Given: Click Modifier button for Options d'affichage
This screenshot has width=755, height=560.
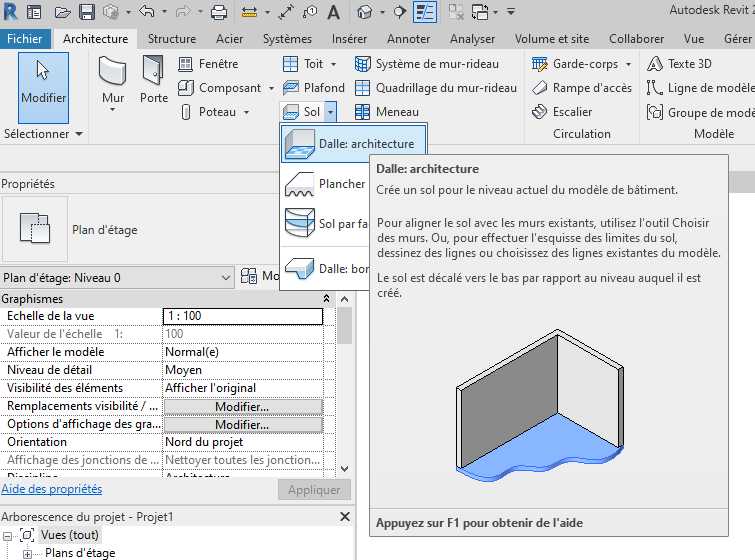Looking at the screenshot, I should tap(243, 425).
